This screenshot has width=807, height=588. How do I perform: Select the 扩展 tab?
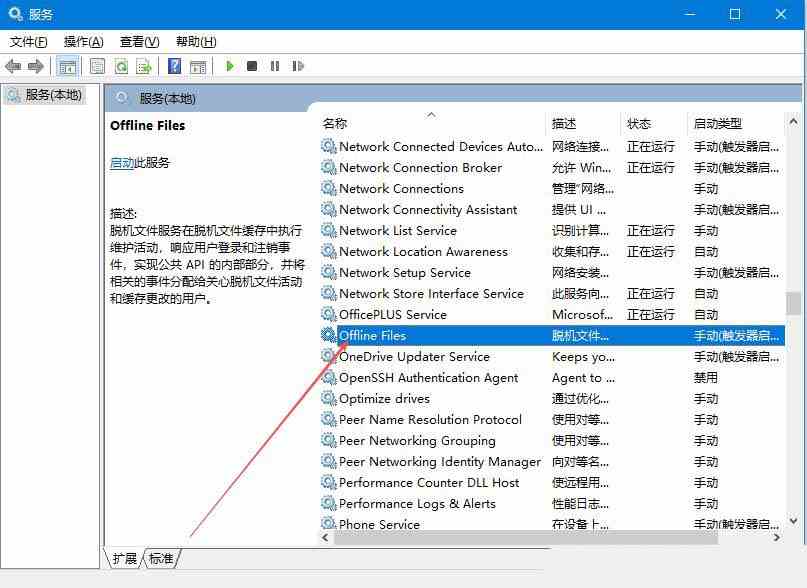[124, 559]
